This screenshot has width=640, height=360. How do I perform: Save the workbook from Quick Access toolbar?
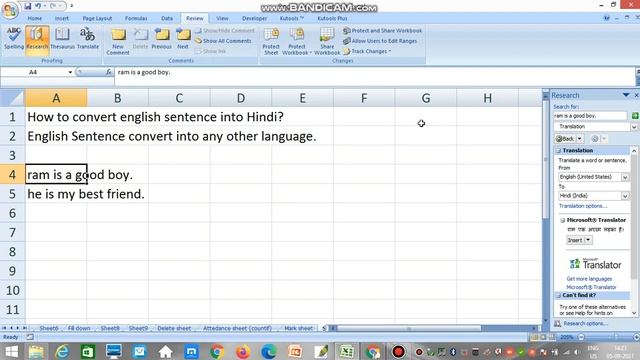(28, 6)
